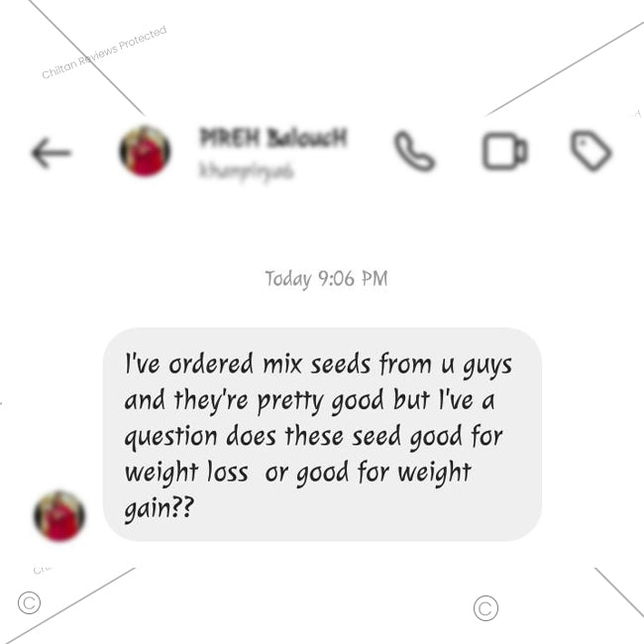
Task: Click "pretty good" in the message text
Action: tap(320, 400)
